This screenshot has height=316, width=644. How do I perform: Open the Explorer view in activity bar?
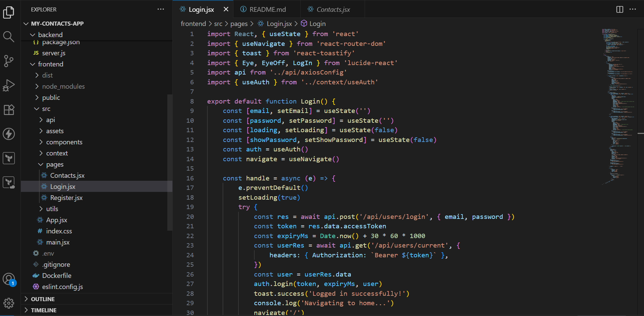tap(9, 13)
